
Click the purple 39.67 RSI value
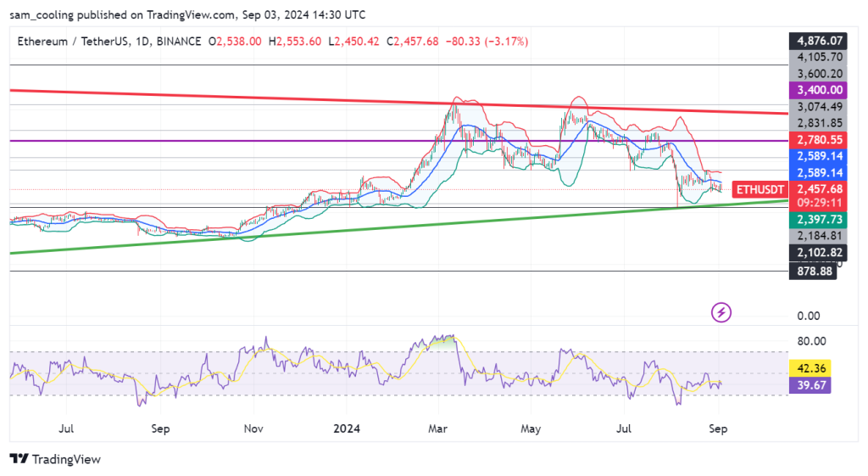[811, 385]
